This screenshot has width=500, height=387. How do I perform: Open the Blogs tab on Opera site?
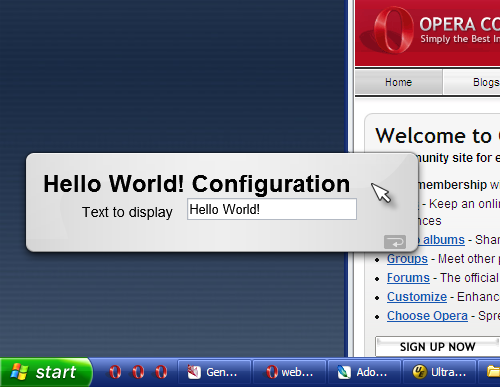[472, 82]
